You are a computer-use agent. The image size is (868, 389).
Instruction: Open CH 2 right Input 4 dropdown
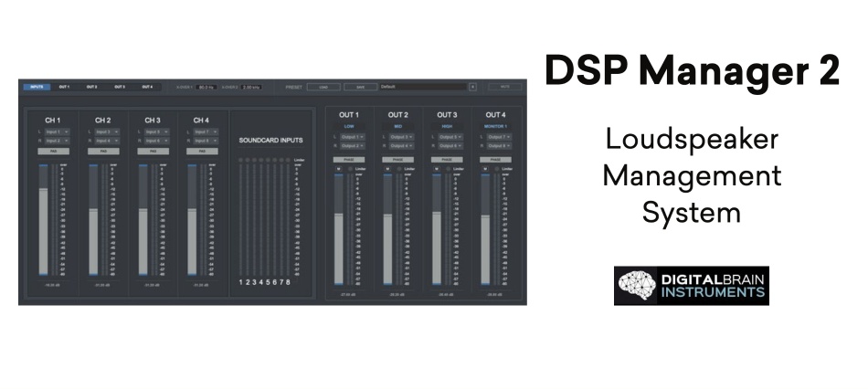tap(107, 141)
